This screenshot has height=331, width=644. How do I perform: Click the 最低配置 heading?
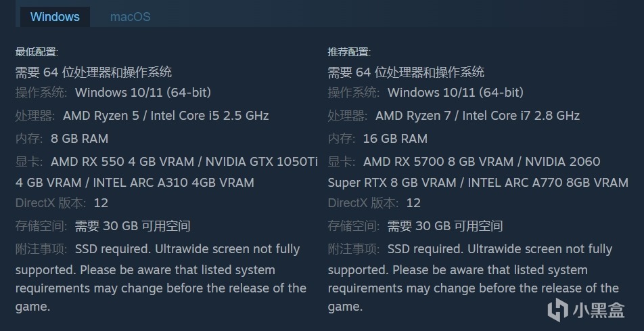pos(37,52)
